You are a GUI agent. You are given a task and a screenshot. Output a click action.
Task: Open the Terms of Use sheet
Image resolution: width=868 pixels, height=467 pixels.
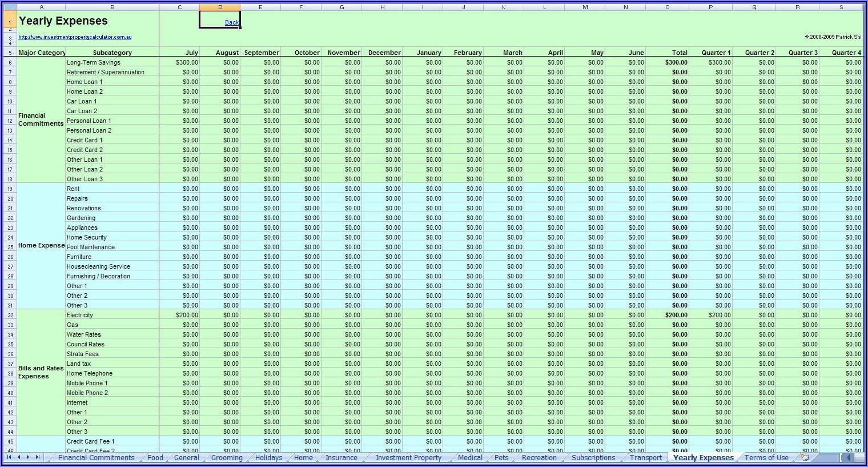(766, 458)
